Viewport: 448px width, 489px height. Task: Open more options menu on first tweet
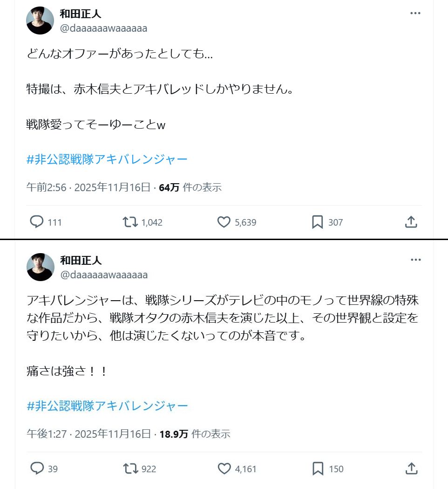(415, 13)
